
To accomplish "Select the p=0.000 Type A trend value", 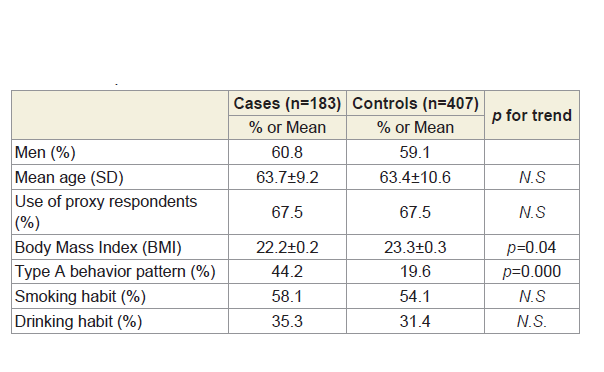I will pyautogui.click(x=532, y=272).
